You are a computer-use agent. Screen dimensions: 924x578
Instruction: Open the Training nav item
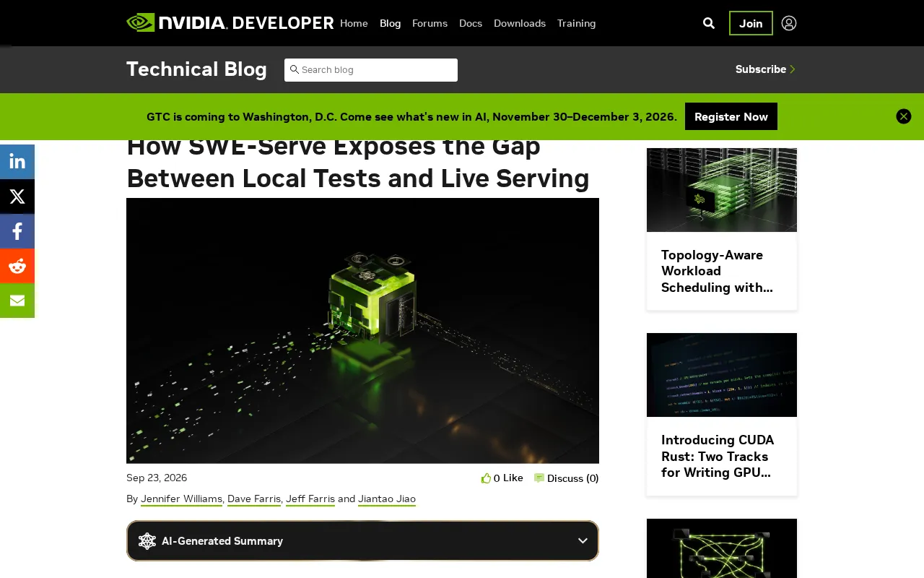pyautogui.click(x=576, y=23)
